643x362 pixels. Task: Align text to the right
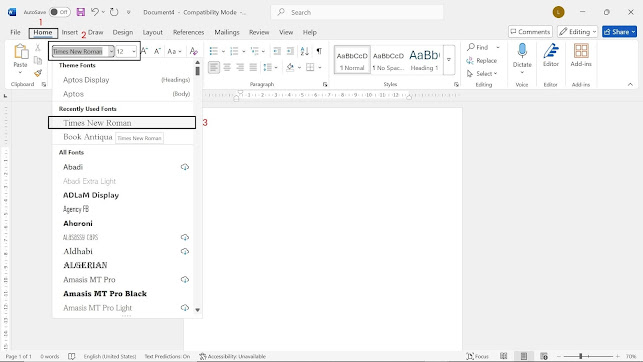click(x=240, y=67)
